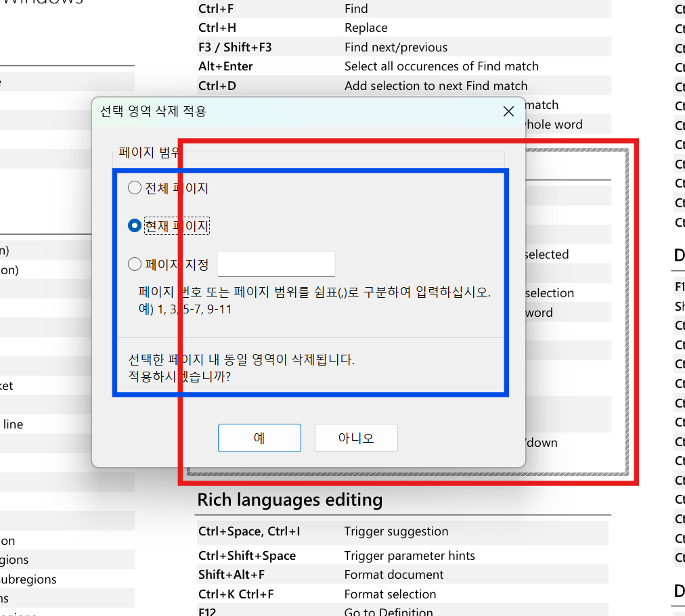685x616 pixels.
Task: Confirm with the 예 button
Action: point(259,438)
